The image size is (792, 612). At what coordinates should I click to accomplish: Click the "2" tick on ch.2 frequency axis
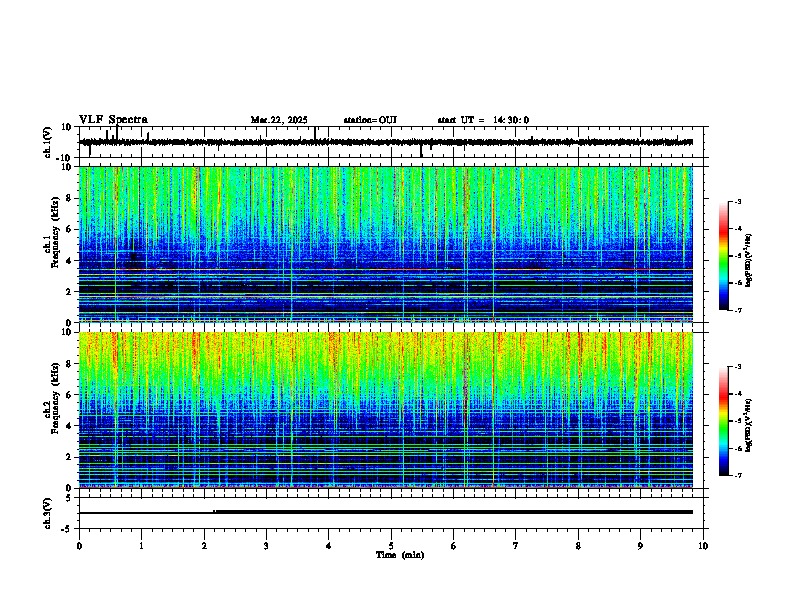70,457
